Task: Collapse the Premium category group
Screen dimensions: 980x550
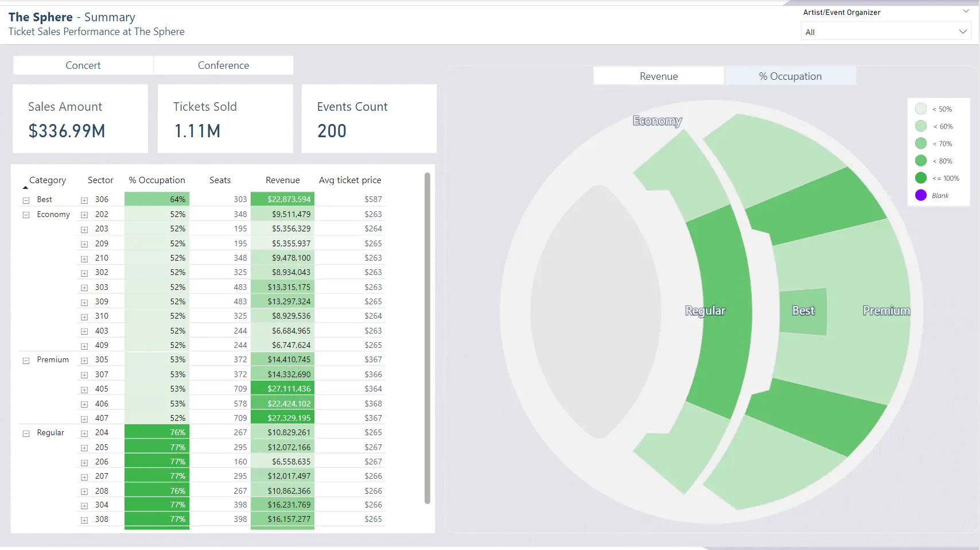Action: coord(26,360)
